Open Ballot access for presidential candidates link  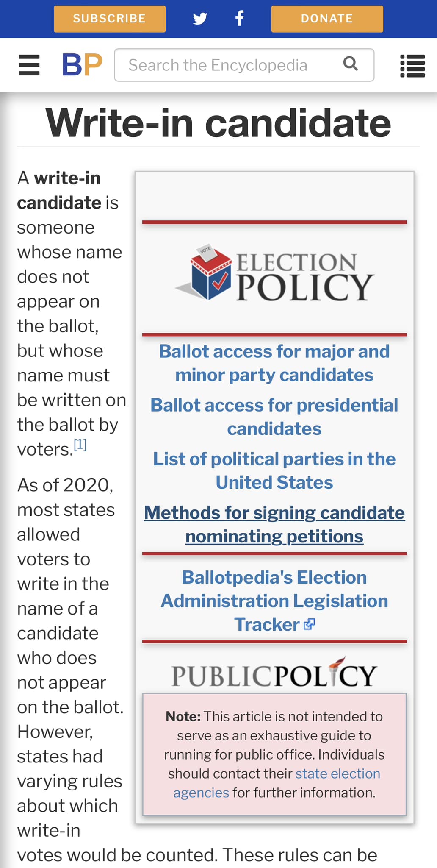point(274,417)
